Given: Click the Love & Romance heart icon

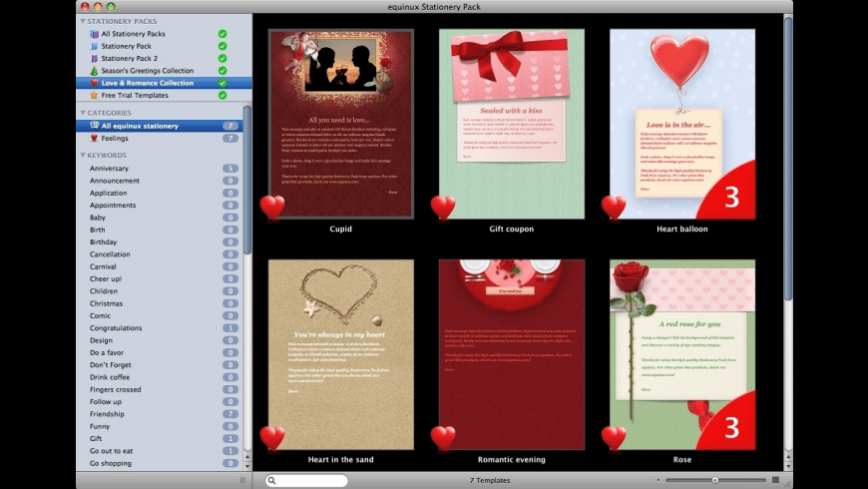Looking at the screenshot, I should click(x=94, y=83).
